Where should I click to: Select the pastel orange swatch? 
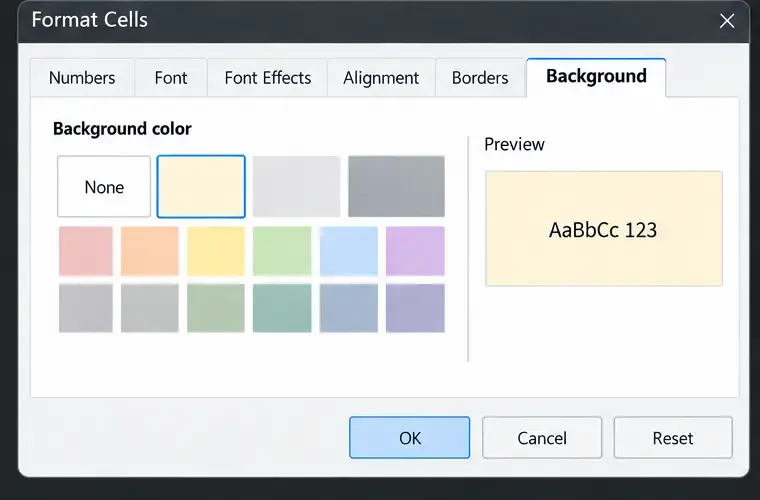point(150,251)
